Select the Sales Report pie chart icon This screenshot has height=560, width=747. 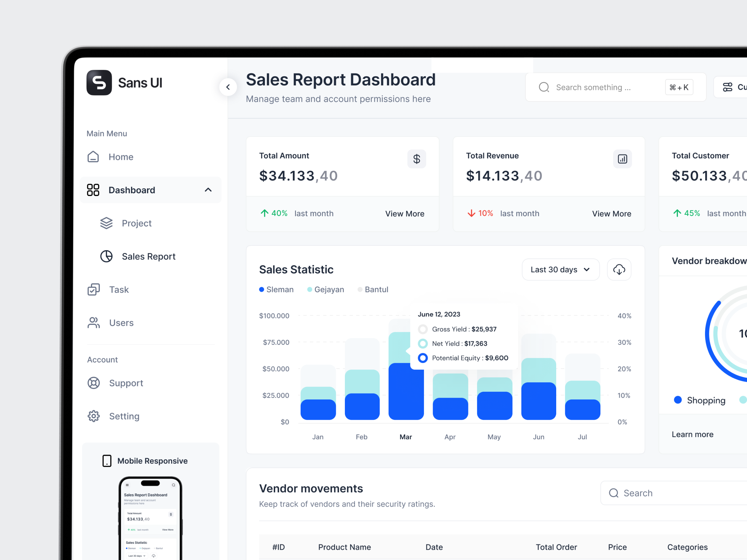click(x=106, y=256)
